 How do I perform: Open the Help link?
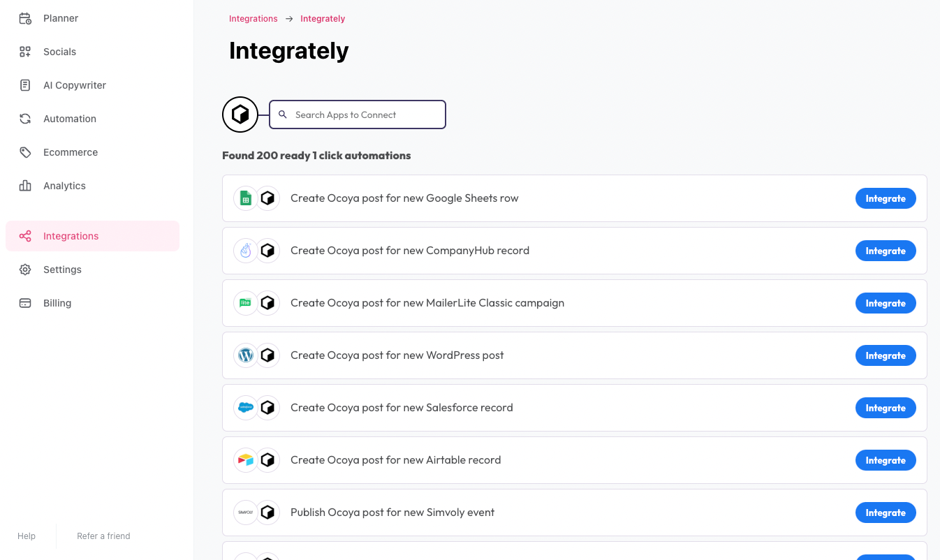click(x=27, y=536)
